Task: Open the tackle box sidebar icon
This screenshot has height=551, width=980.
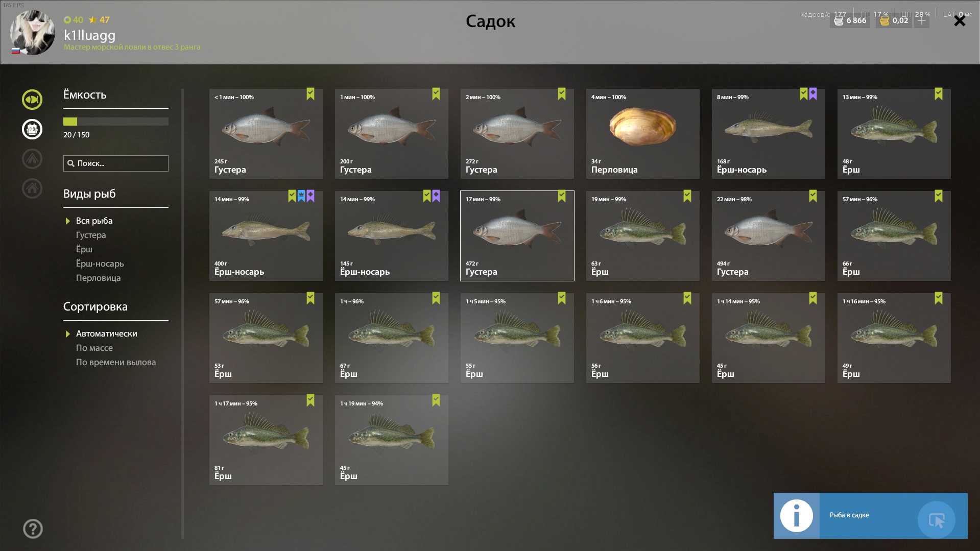Action: tap(32, 129)
